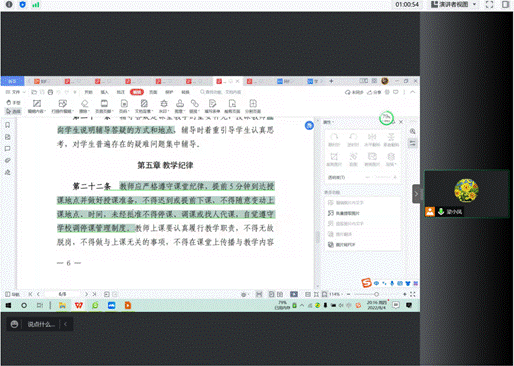Add a new document tab with plus
514x366 pixels.
pyautogui.click(x=331, y=81)
